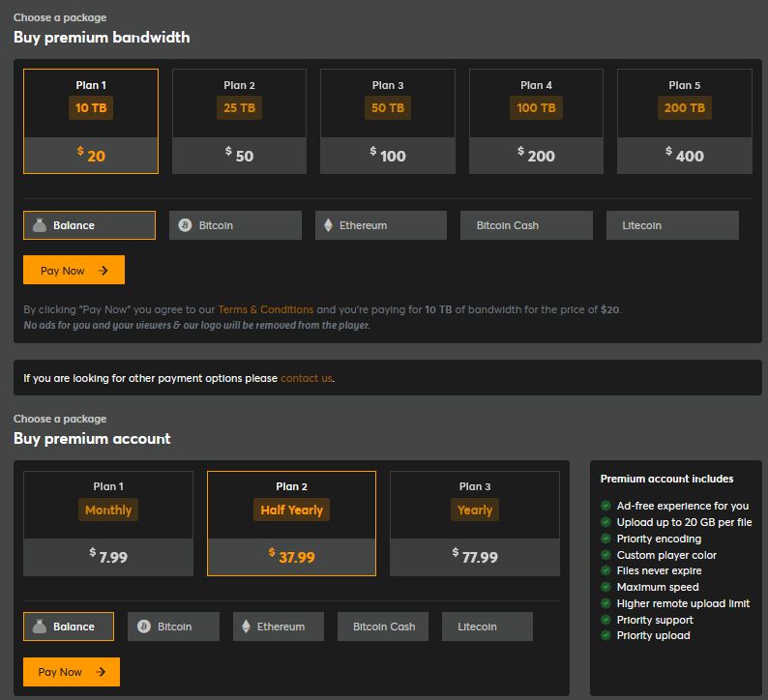This screenshot has height=700, width=768.
Task: Open the Terms & Conditions link
Action: click(x=265, y=309)
